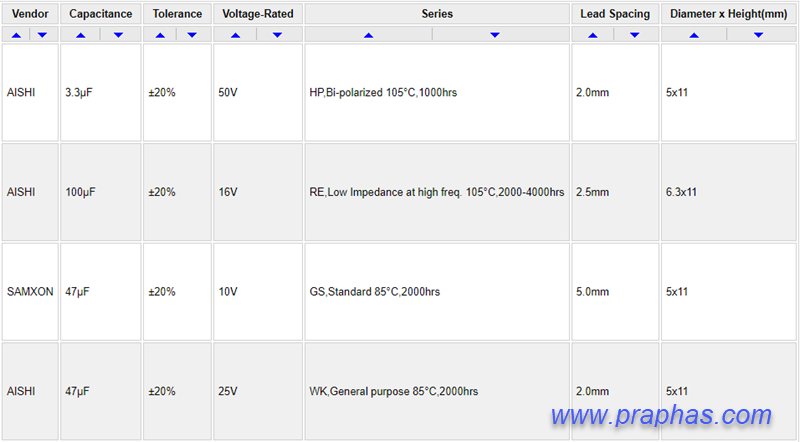Sort Lead Spacing ascending up arrow
This screenshot has height=442, width=800.
(592, 35)
